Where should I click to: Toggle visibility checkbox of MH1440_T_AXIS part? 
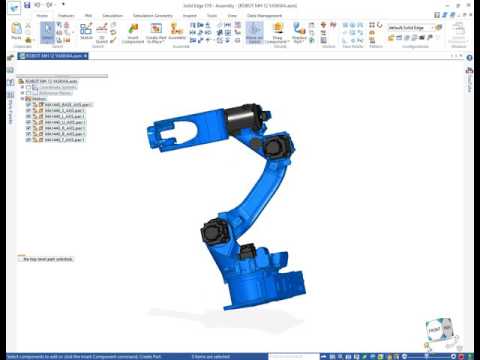[29, 140]
